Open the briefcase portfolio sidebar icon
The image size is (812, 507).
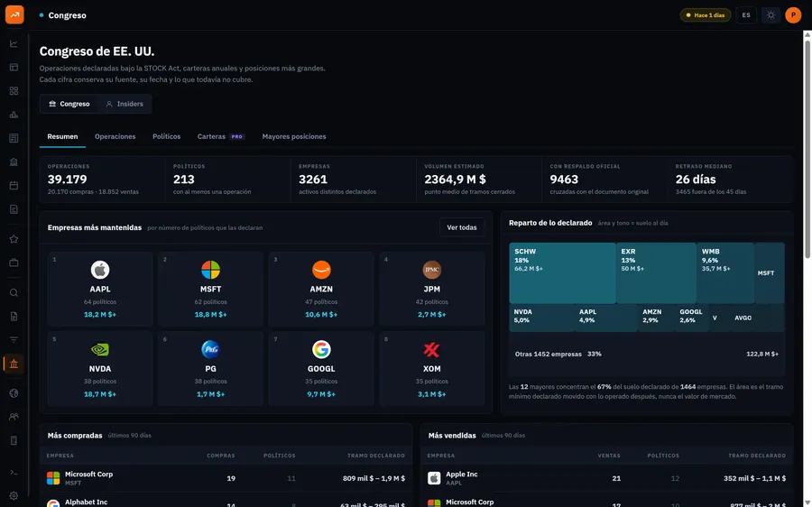pyautogui.click(x=14, y=263)
